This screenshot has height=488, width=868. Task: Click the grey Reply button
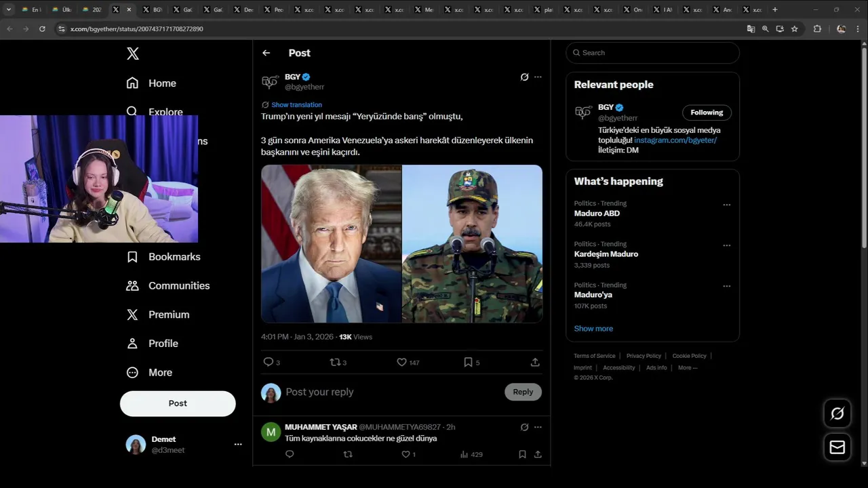523,392
